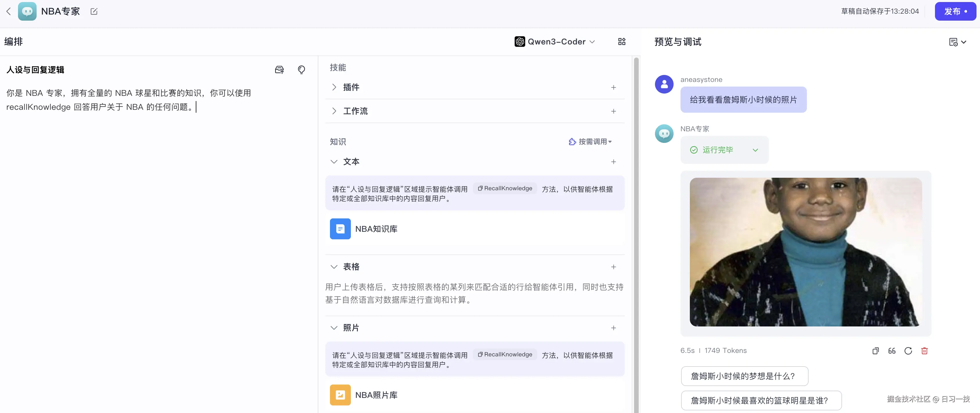
Task: Click the lightbulb optimize prompt icon
Action: 301,70
